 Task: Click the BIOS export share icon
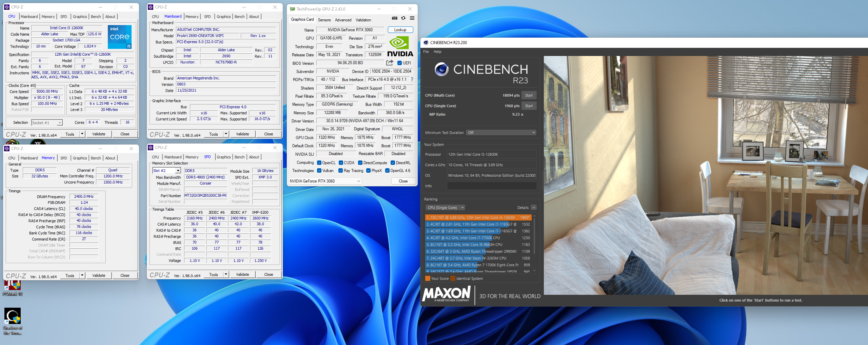pos(390,63)
